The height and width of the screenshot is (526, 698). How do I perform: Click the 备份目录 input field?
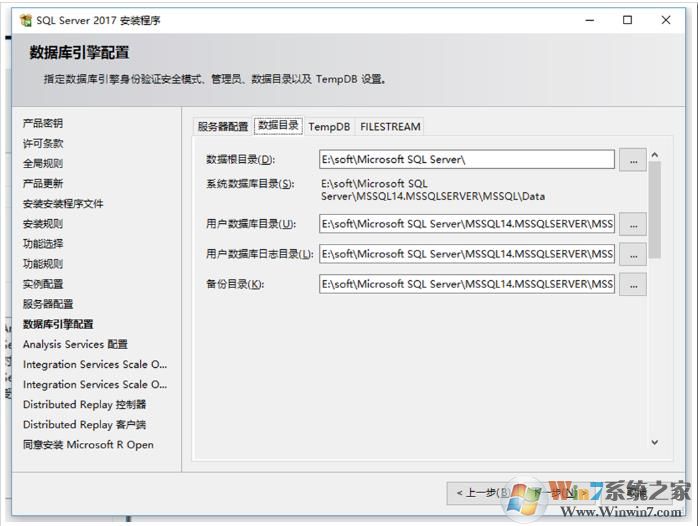coord(467,284)
